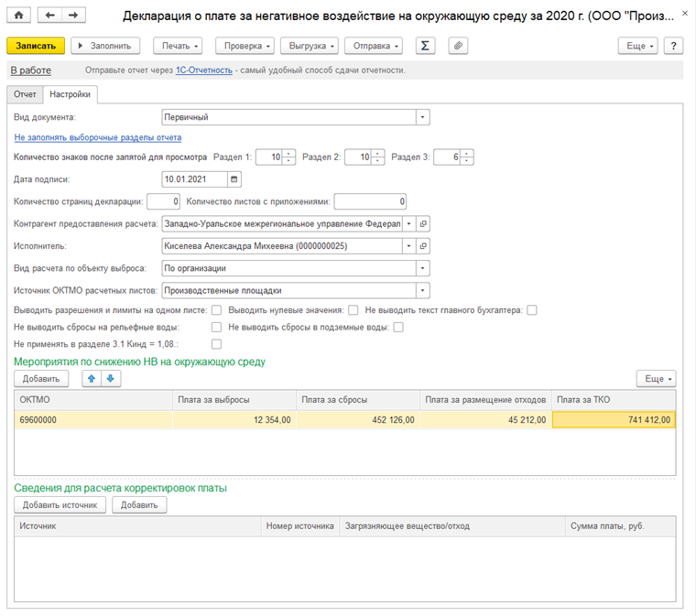Click the Загрязняющее вещество/отход column header
This screenshot has height=616, width=696.
pyautogui.click(x=452, y=526)
